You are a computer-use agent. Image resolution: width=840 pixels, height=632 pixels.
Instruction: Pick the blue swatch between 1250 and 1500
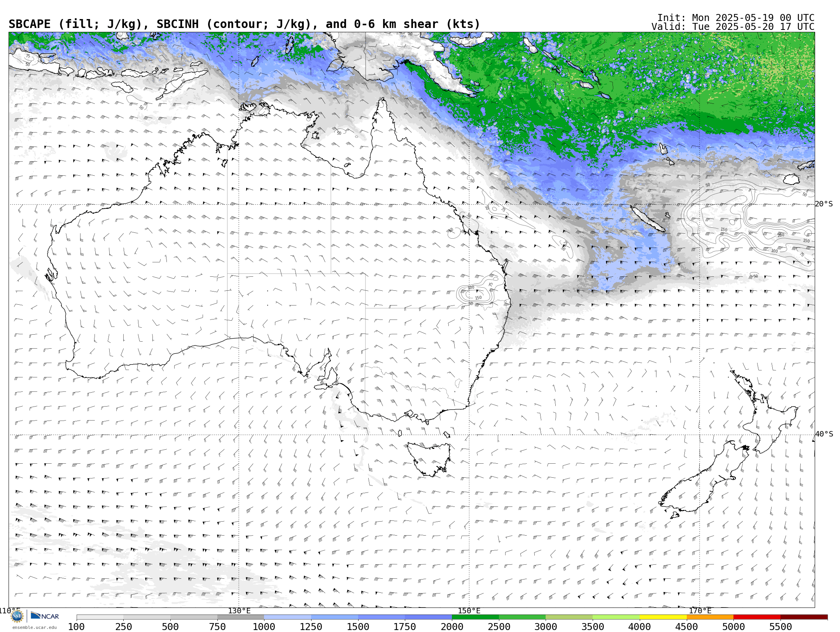(x=334, y=617)
